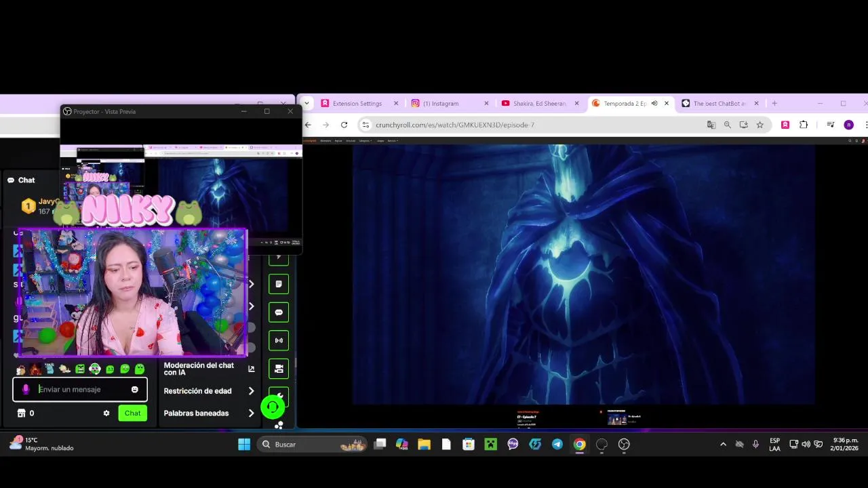The width and height of the screenshot is (868, 488).
Task: Open Telegram from the taskbar
Action: tap(557, 445)
